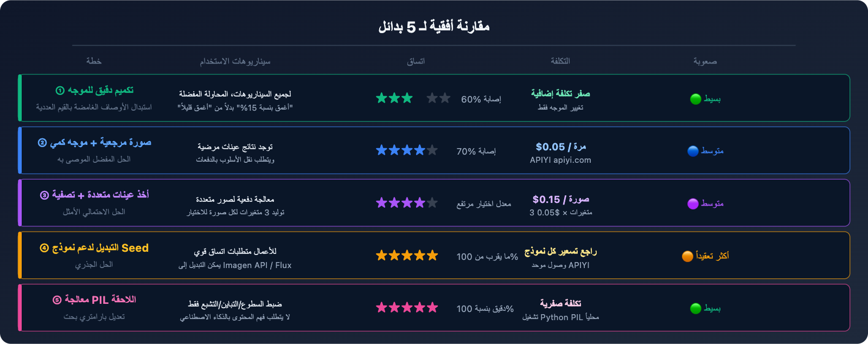Click the orange dot beside أكثر تعقيداً
This screenshot has width=868, height=344.
687,256
